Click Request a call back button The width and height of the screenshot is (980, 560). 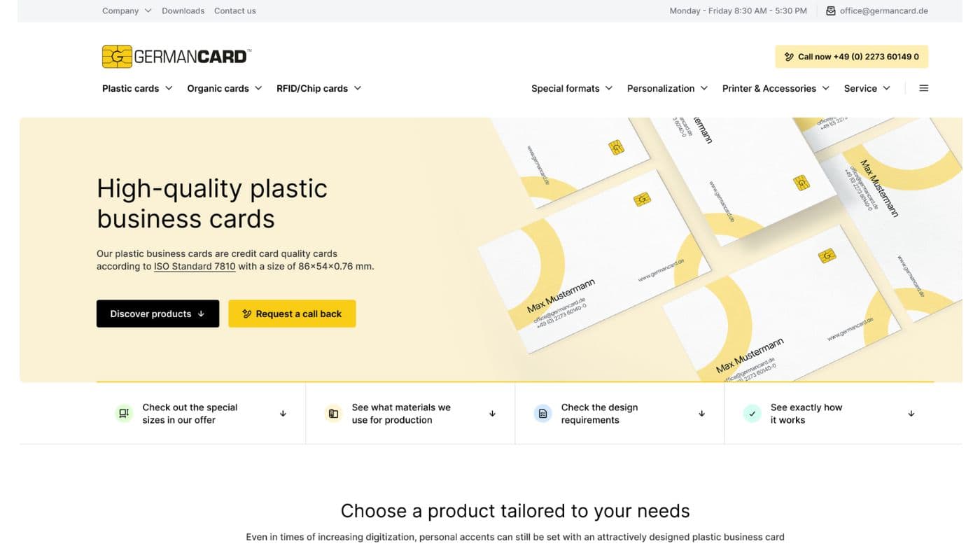pos(292,314)
